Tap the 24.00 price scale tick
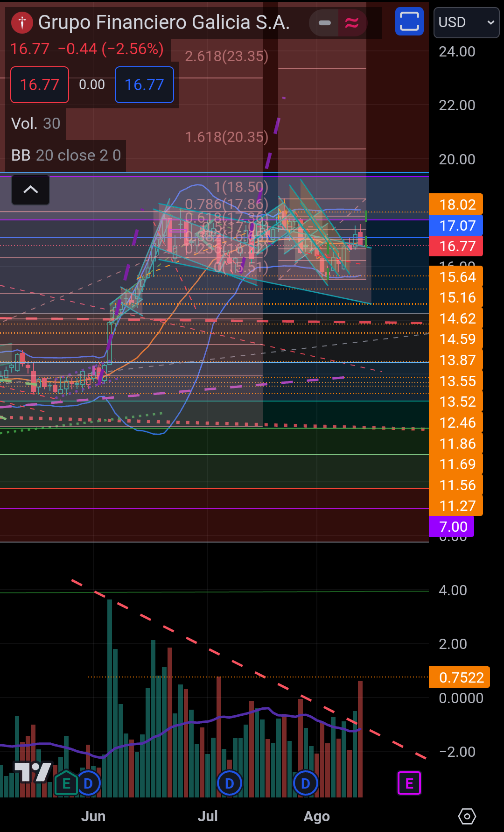The width and height of the screenshot is (504, 832). [x=457, y=51]
